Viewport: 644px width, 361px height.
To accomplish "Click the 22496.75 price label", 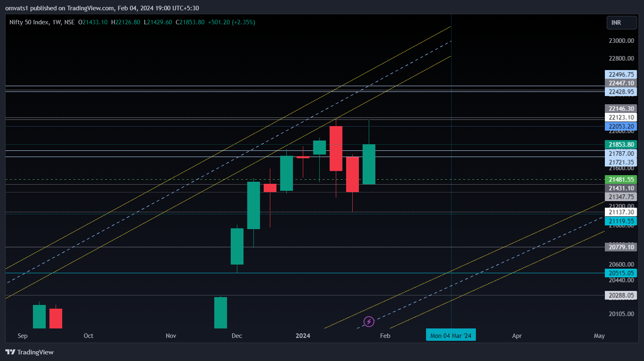I will (621, 75).
